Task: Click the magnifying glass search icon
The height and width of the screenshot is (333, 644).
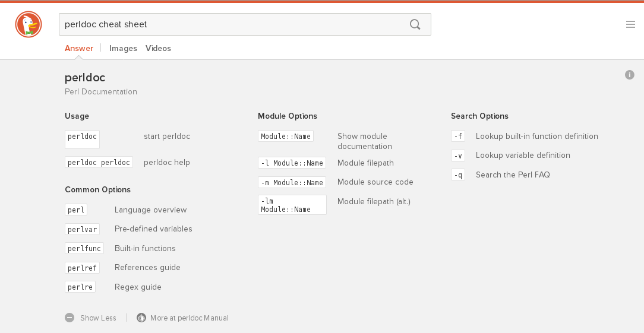Action: [415, 24]
